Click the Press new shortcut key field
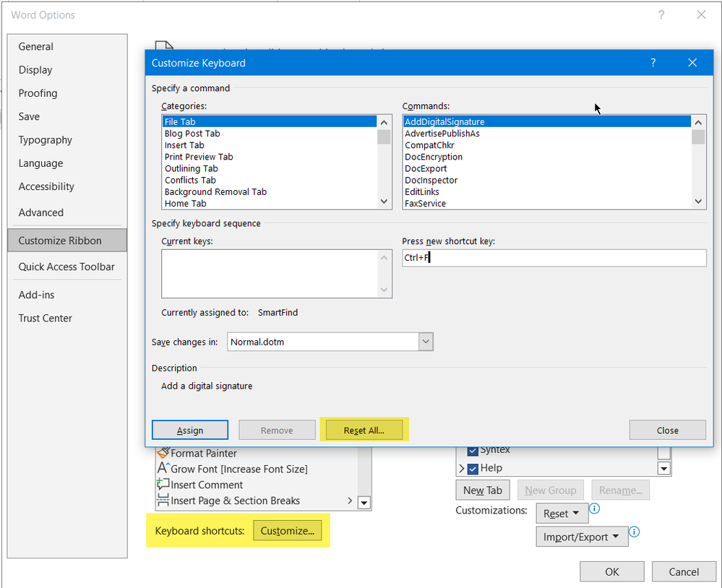The image size is (722, 588). click(554, 258)
